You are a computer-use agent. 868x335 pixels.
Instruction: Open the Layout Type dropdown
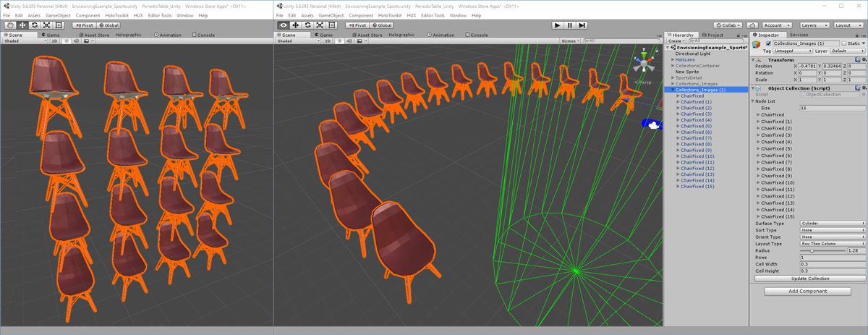832,244
